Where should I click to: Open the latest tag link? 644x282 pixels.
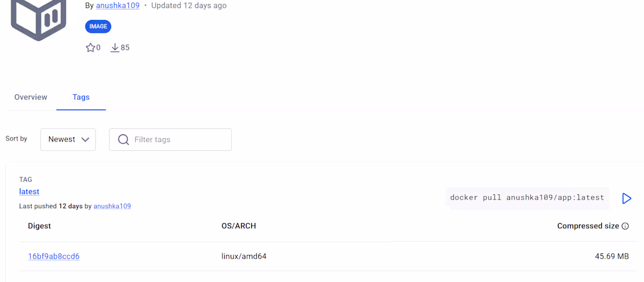pos(29,192)
